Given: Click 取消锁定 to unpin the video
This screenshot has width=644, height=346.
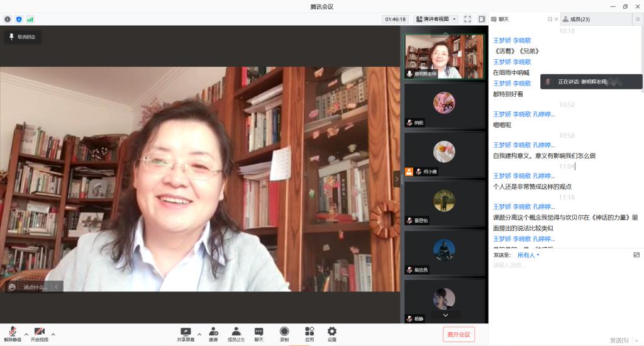Looking at the screenshot, I should click(x=23, y=37).
